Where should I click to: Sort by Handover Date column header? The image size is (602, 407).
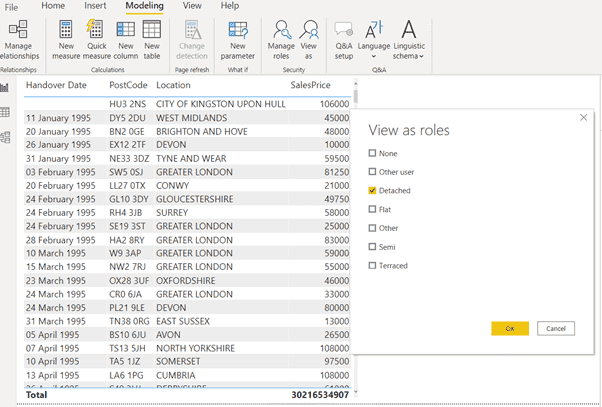pyautogui.click(x=56, y=85)
